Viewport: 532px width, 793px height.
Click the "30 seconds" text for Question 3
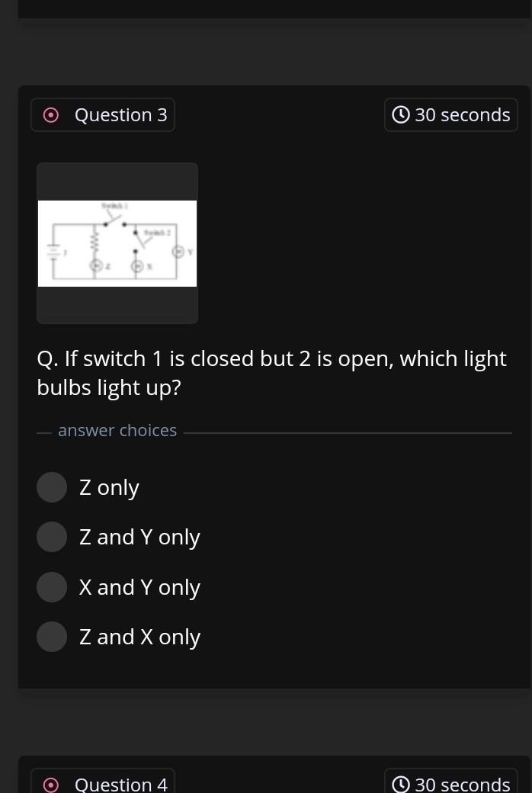point(463,115)
